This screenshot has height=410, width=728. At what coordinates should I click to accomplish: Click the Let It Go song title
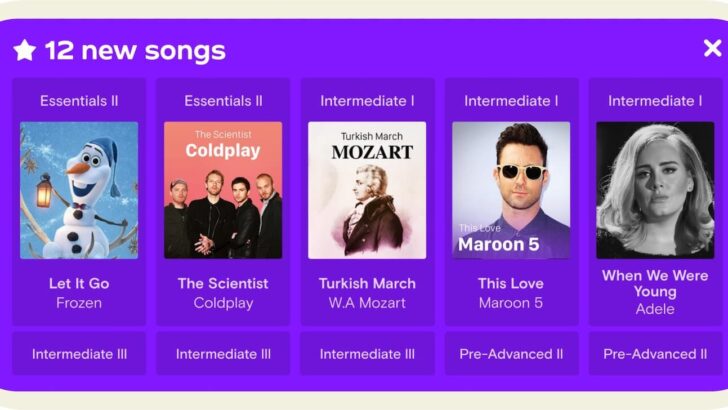click(79, 283)
